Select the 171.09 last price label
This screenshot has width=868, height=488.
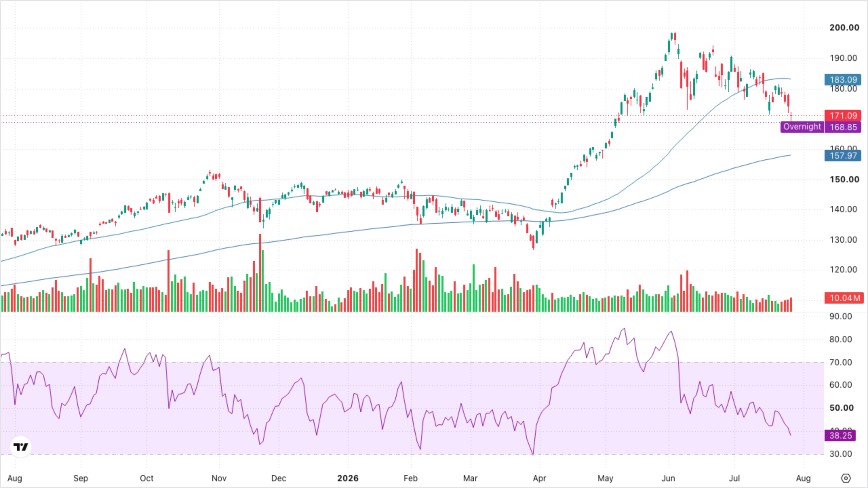click(843, 116)
